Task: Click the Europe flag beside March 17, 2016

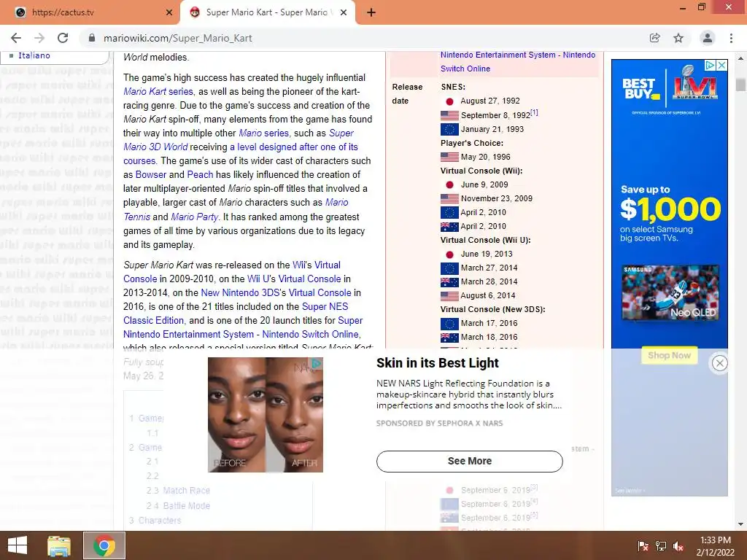Action: 449,323
